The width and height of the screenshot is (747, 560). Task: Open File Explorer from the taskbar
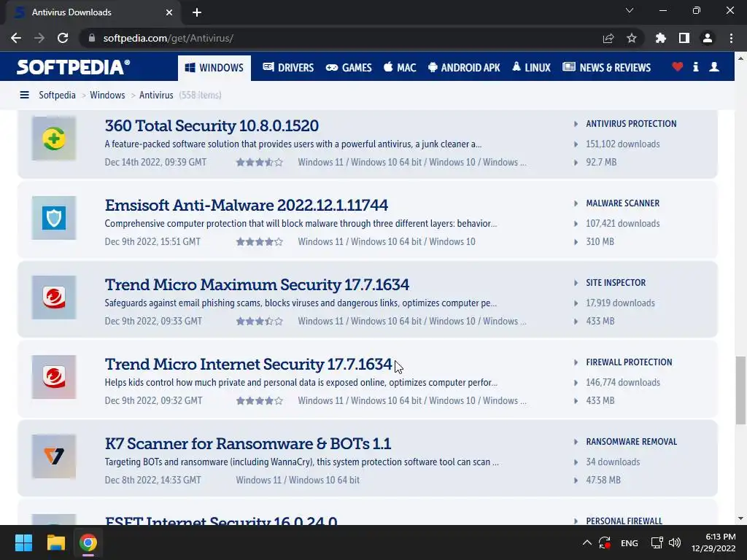[x=55, y=542]
